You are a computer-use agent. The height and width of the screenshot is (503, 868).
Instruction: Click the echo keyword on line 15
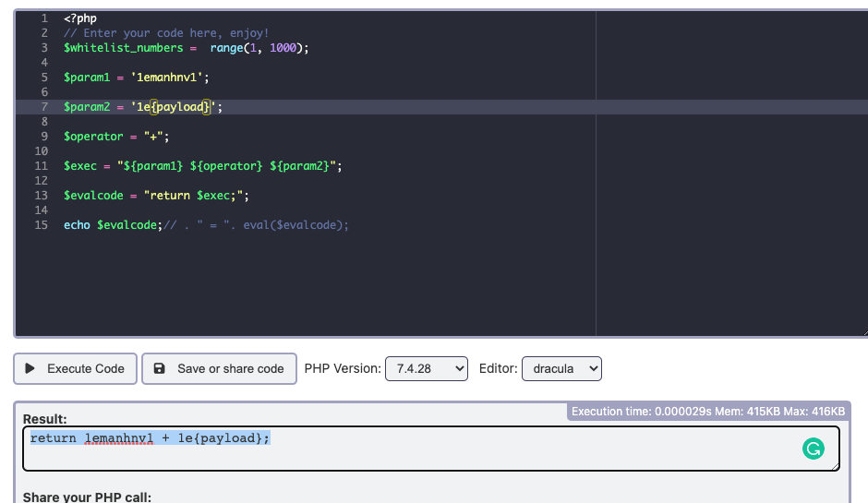pos(77,225)
